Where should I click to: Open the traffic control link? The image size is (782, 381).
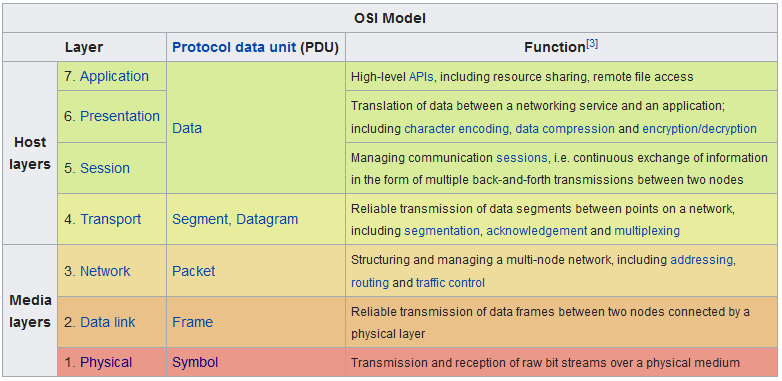pyautogui.click(x=450, y=283)
